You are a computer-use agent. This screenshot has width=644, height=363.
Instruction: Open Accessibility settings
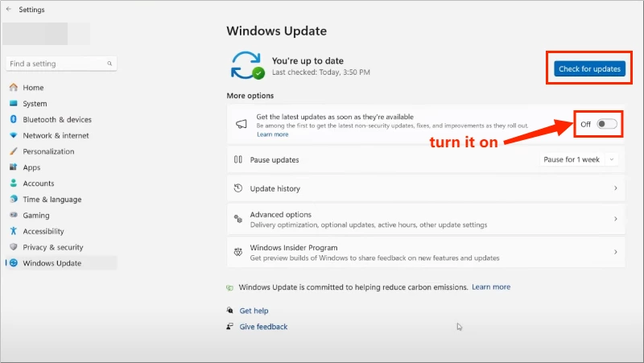61,231
